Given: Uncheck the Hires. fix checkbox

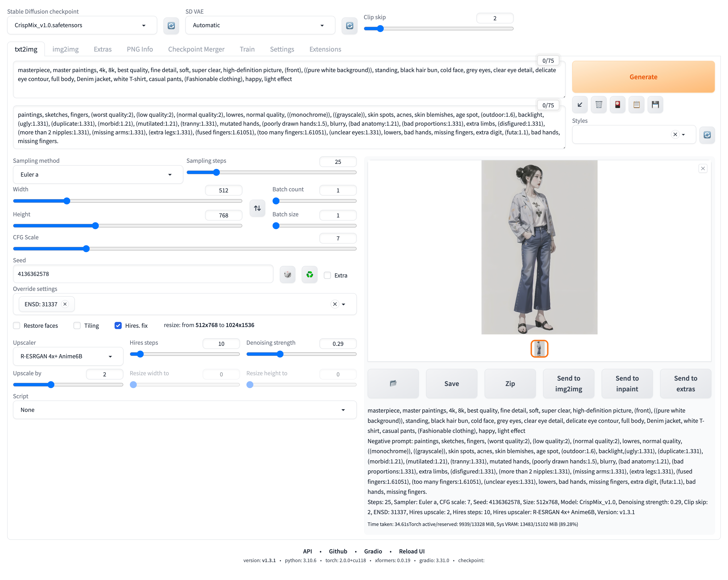Looking at the screenshot, I should (x=118, y=325).
